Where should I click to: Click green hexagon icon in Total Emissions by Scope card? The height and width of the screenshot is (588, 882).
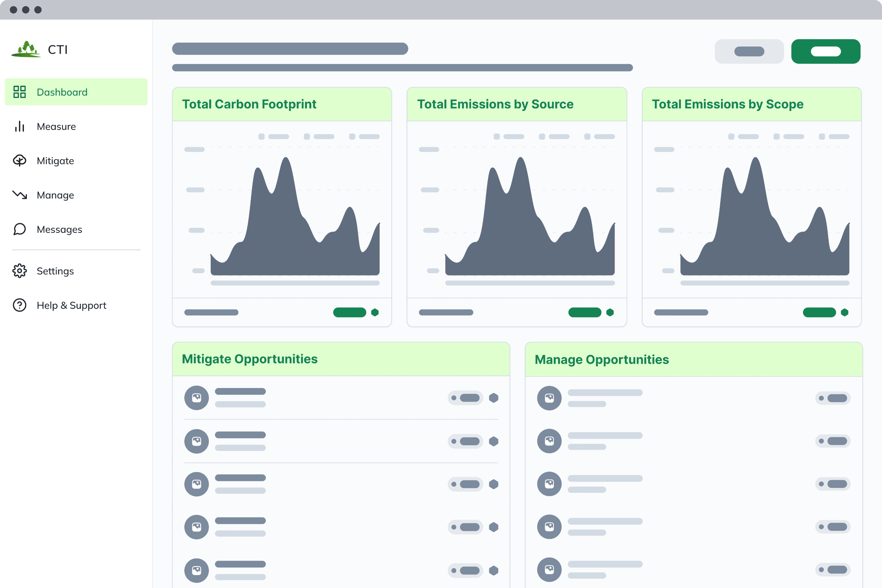click(x=845, y=312)
